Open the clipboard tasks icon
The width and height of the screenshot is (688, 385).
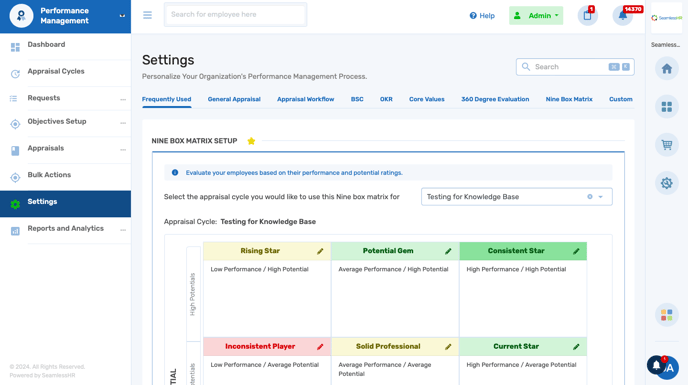(587, 16)
